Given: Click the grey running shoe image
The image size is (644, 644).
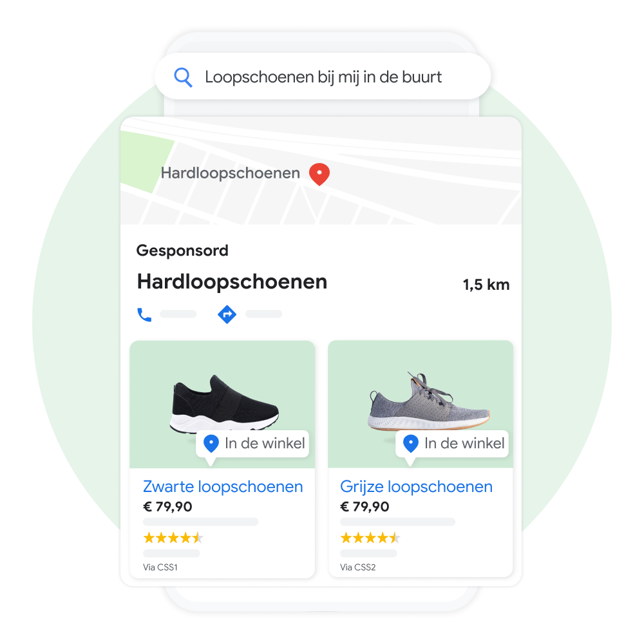Looking at the screenshot, I should coord(428,401).
